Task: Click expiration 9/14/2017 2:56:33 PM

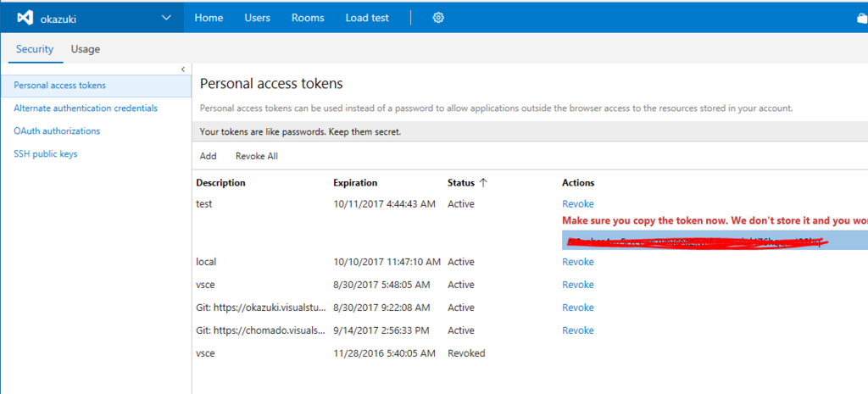Action: point(381,330)
